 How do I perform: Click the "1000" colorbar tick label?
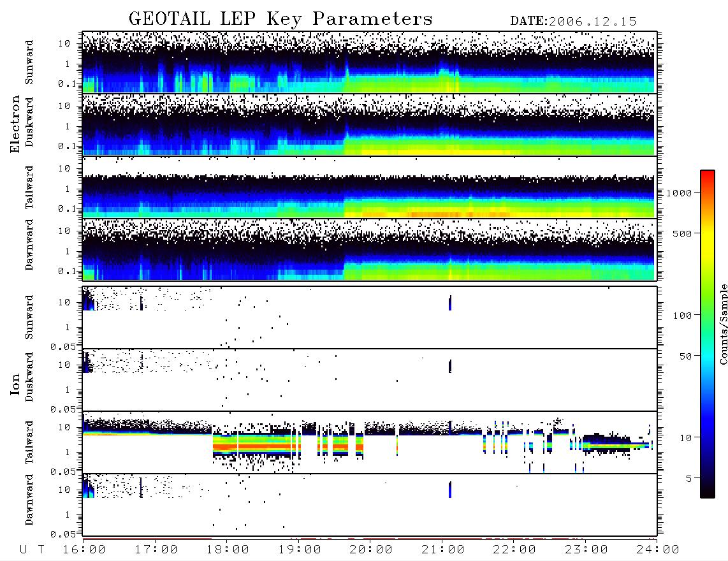point(679,193)
